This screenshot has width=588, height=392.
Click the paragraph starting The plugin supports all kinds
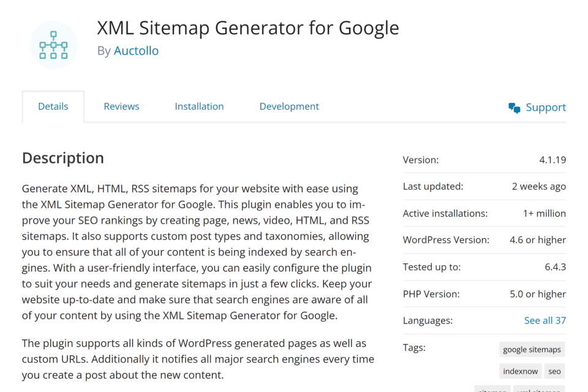point(198,359)
